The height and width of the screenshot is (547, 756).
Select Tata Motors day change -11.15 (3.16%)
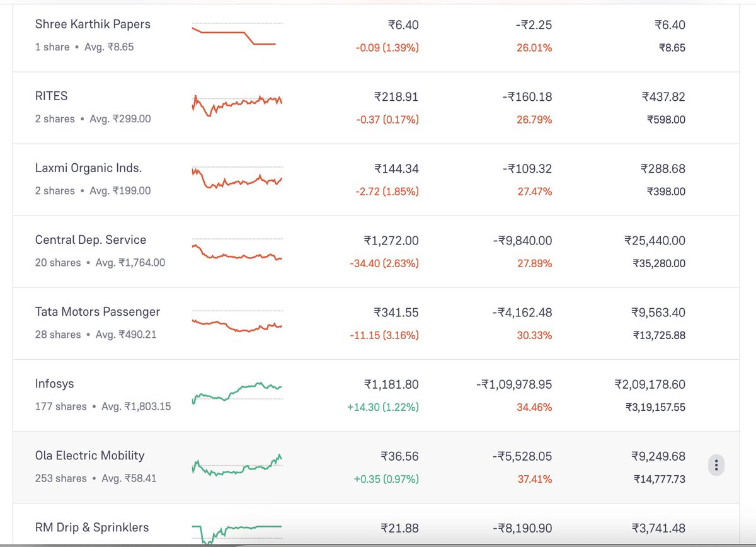coord(384,335)
